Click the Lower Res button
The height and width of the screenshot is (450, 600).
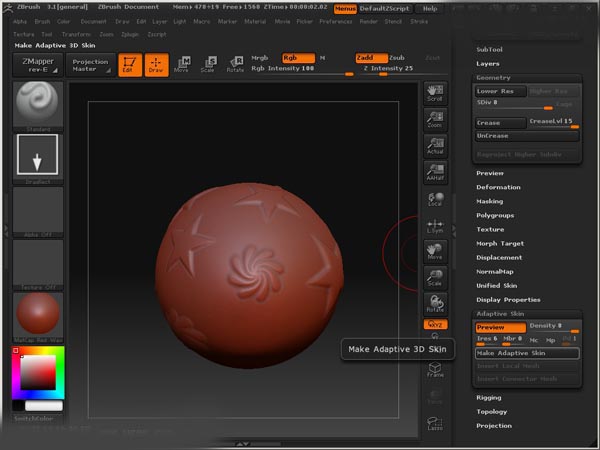tap(495, 91)
